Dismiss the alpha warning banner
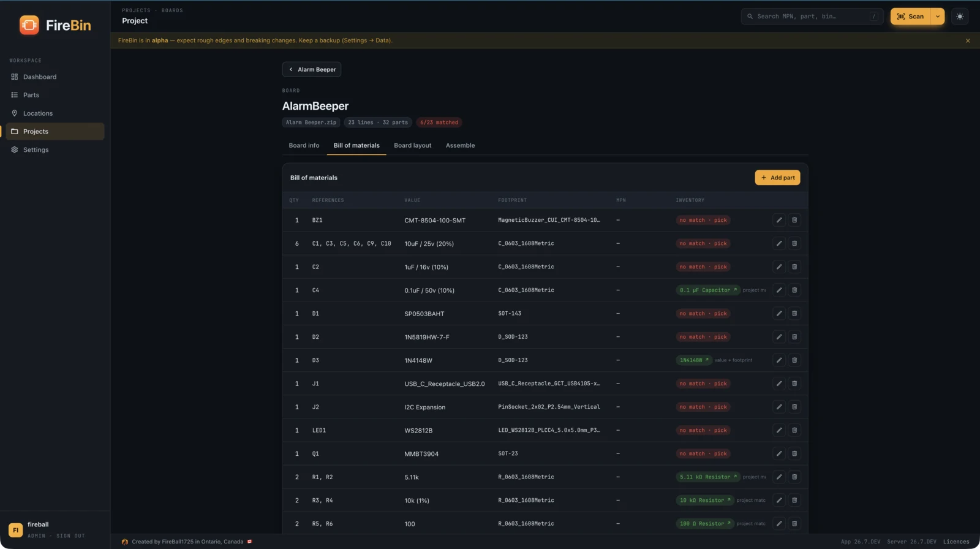 [x=968, y=40]
